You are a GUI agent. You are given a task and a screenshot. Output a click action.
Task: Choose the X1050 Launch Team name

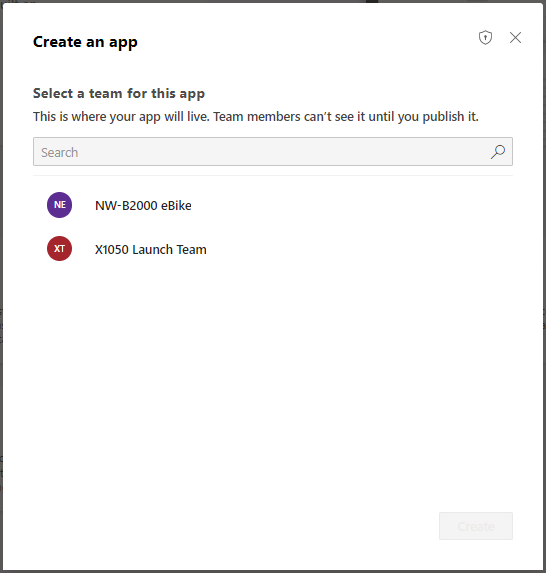coord(151,250)
